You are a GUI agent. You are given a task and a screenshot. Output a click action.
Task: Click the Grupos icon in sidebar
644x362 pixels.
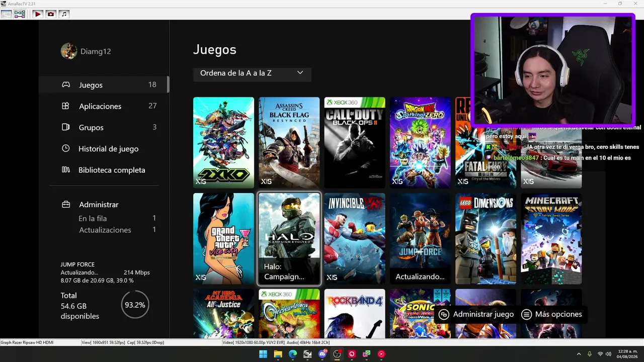click(65, 127)
